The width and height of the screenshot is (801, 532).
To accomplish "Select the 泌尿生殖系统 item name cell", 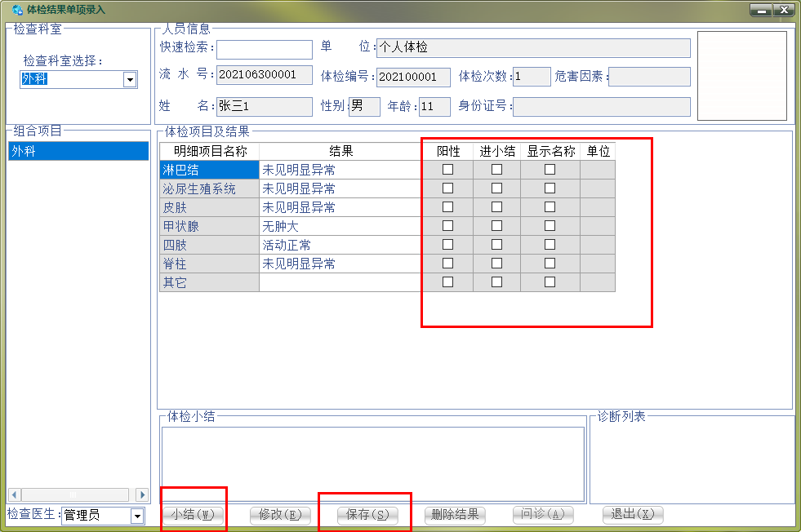I will pos(210,188).
